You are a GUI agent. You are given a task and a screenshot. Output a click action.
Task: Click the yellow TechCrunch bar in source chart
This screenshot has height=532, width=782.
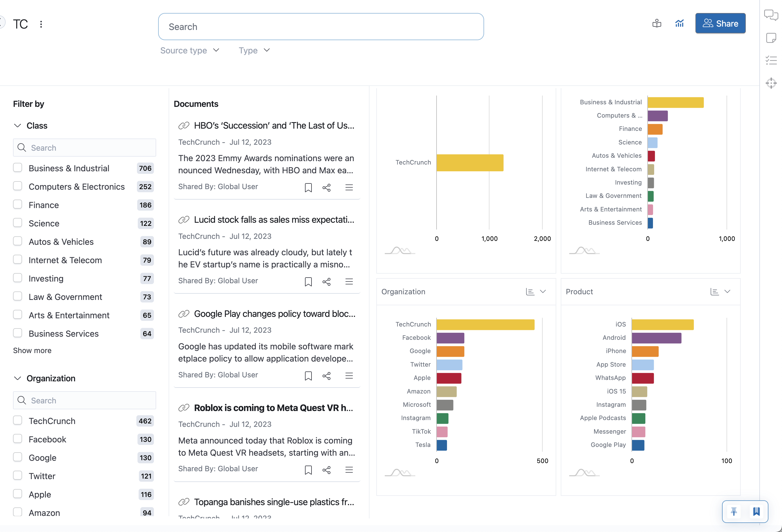tap(470, 163)
